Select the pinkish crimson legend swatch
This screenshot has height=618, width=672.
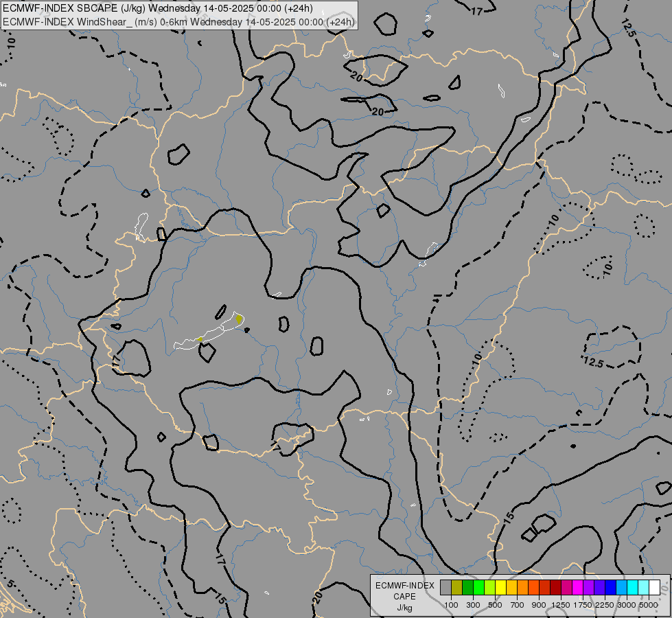click(566, 588)
